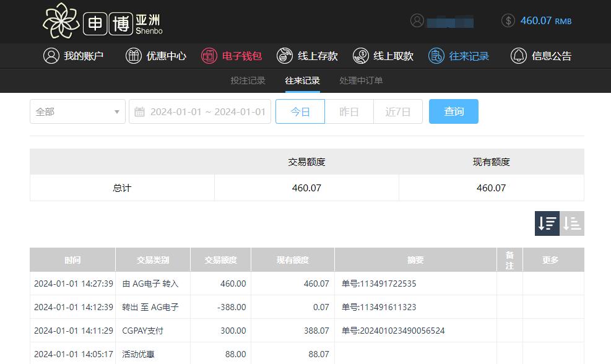This screenshot has width=611, height=364.
Task: Sort records in ascending order
Action: click(x=572, y=223)
